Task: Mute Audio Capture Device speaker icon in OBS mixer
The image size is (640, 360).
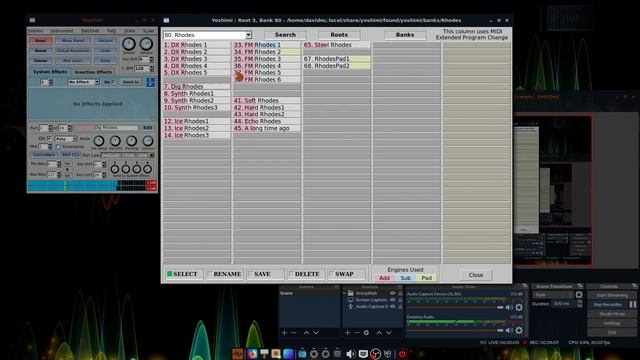Action: click(x=509, y=307)
